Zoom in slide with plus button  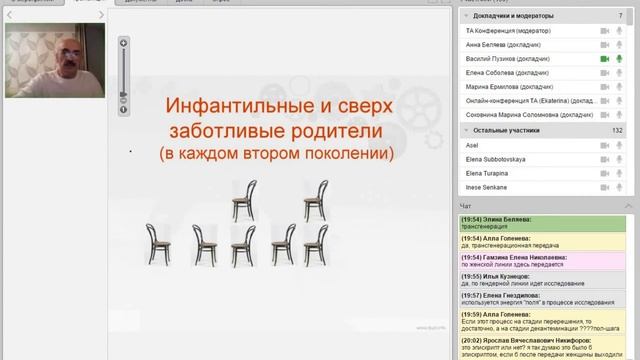(x=123, y=43)
